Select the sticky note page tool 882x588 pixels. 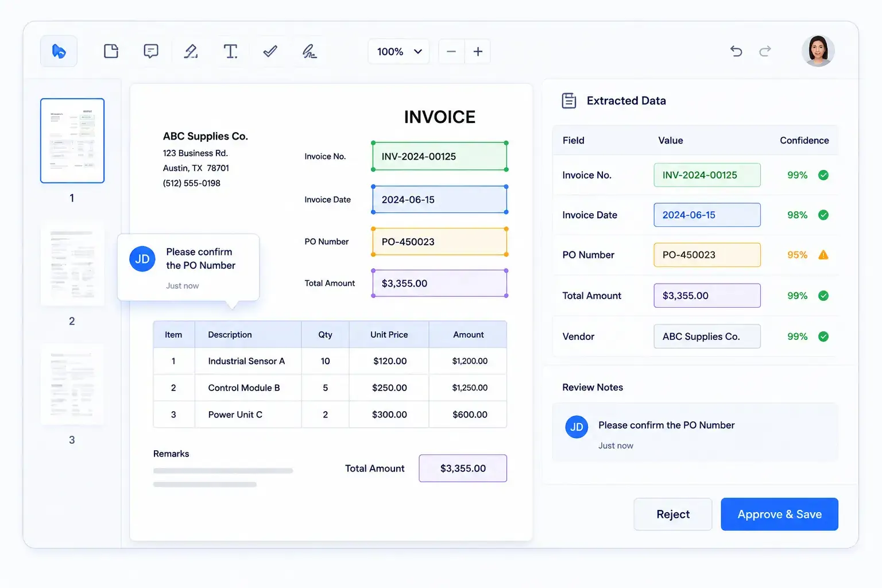(x=111, y=51)
